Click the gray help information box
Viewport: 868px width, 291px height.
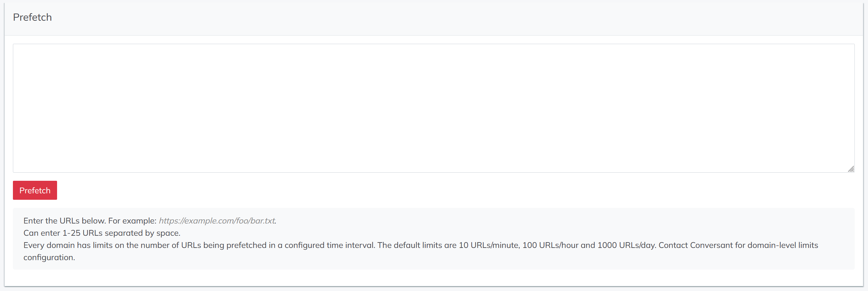433,239
